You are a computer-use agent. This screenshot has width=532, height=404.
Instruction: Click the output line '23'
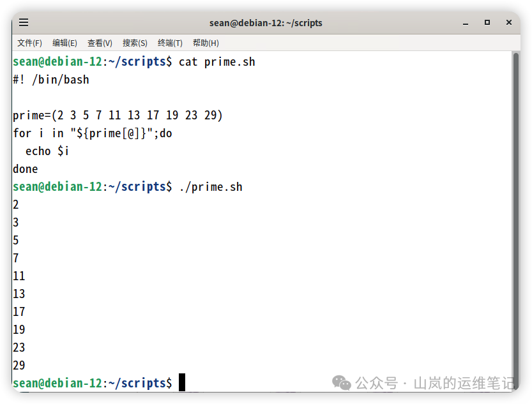[x=19, y=347]
